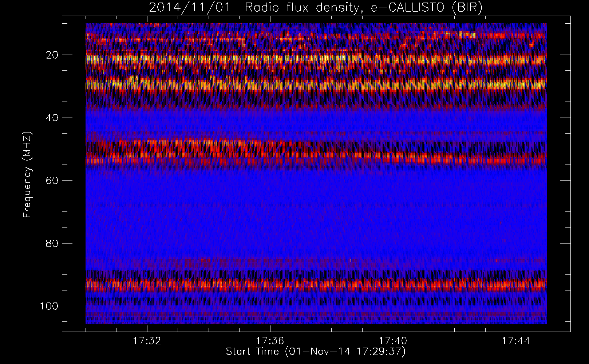Click the 17:36 time tick label

tap(270, 341)
